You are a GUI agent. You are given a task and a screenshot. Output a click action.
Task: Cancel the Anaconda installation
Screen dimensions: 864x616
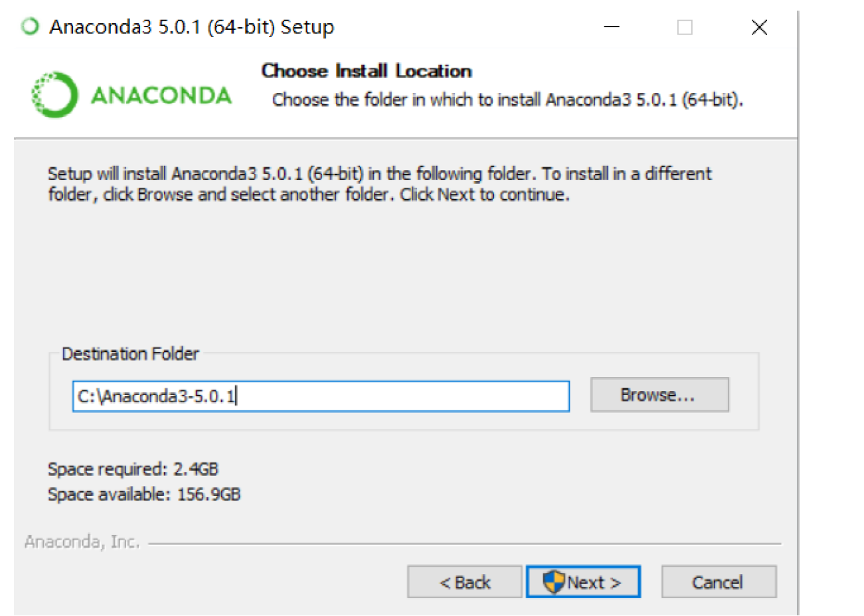718,582
